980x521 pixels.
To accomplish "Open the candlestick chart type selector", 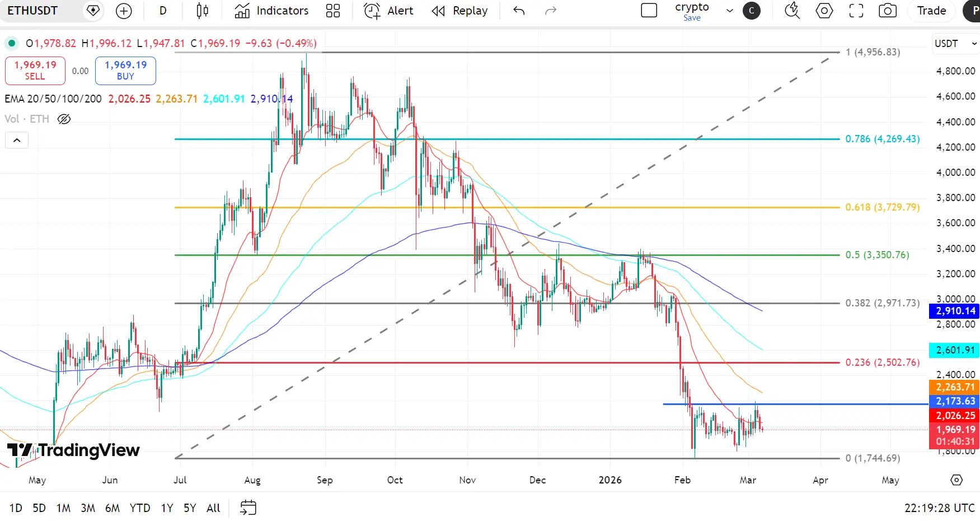I will coord(203,11).
